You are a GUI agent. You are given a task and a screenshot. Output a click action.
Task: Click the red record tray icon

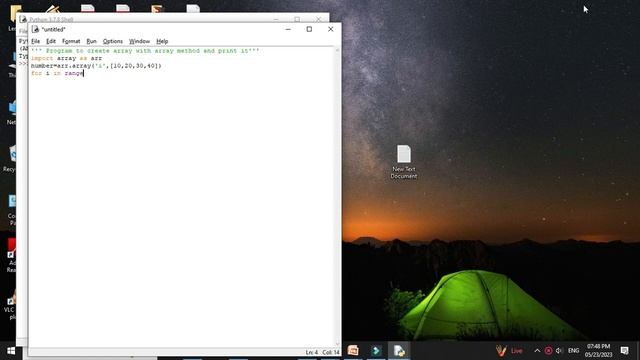tap(548, 351)
